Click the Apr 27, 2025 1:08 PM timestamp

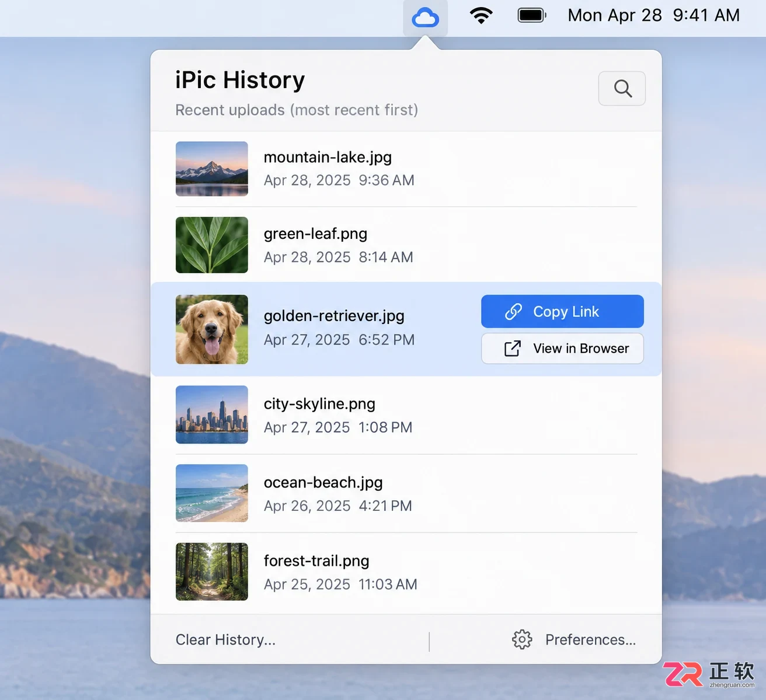(x=337, y=427)
